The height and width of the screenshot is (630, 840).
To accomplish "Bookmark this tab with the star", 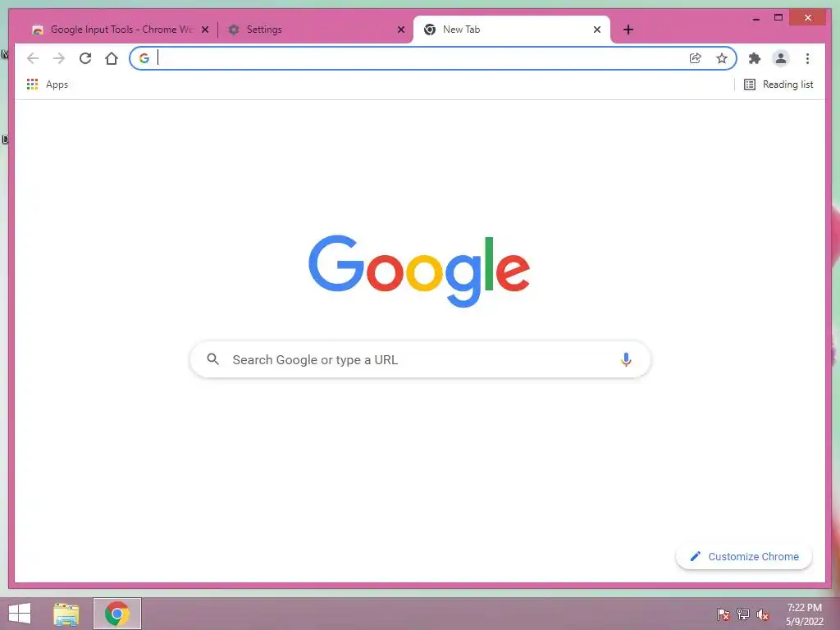I will click(722, 58).
